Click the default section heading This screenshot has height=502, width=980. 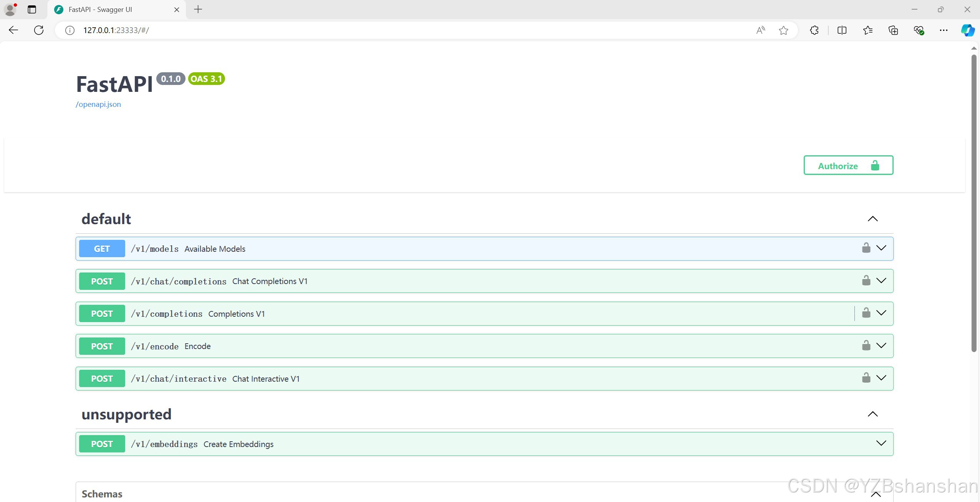(106, 219)
